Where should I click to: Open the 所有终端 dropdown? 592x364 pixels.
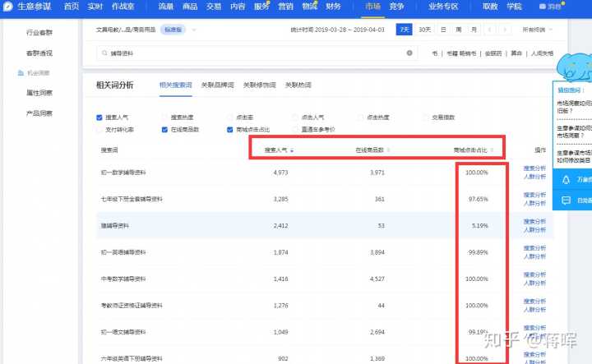pyautogui.click(x=538, y=30)
